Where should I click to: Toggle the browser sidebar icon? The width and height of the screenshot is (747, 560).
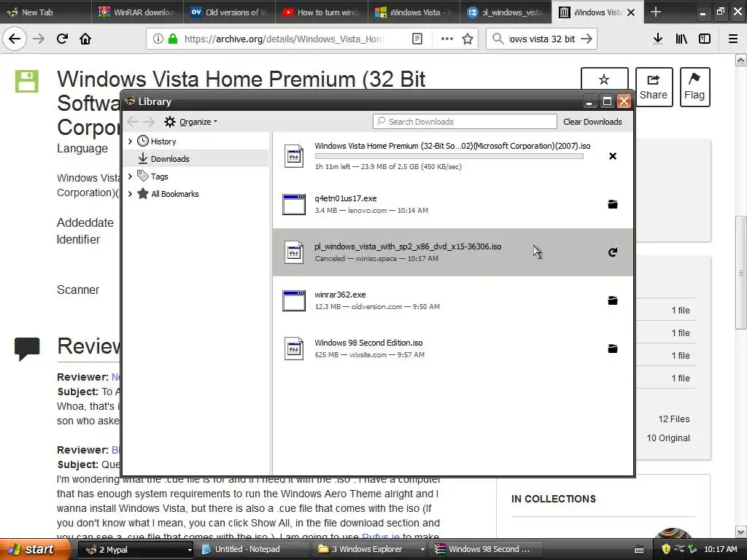[x=705, y=39]
